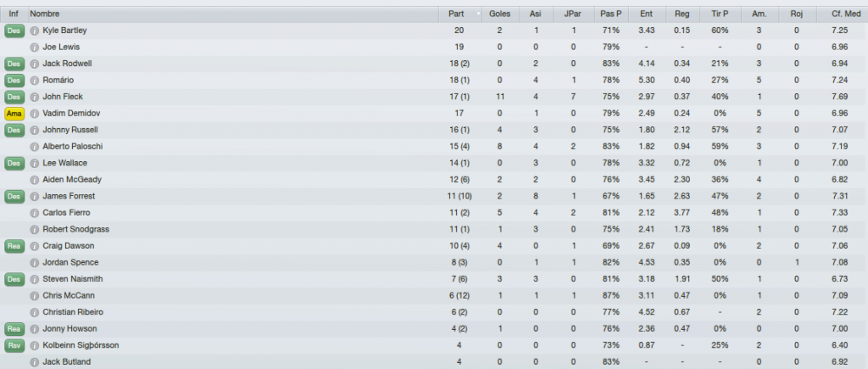Open the info icon beside Kyle Bartley

(x=34, y=31)
